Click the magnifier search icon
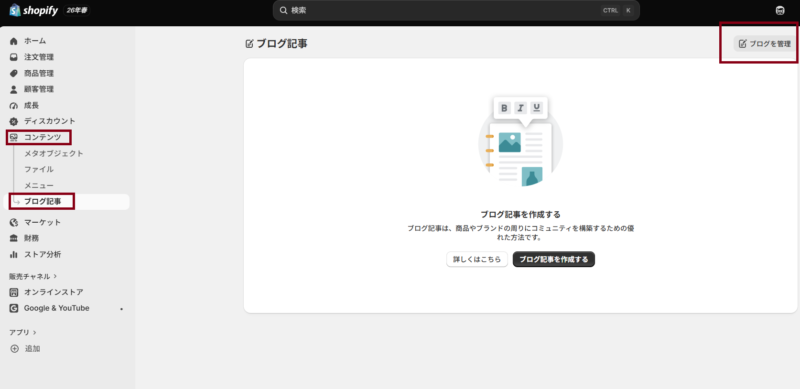 (284, 10)
